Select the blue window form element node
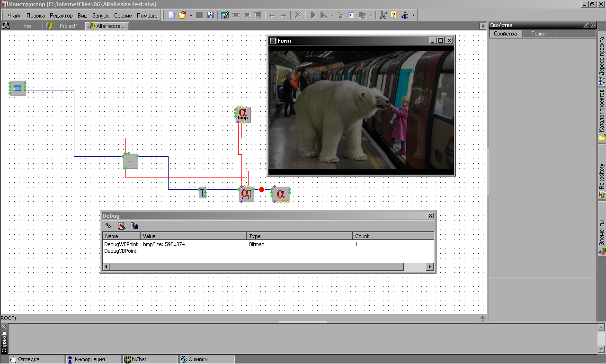Viewport: 606px width, 364px height. click(18, 88)
